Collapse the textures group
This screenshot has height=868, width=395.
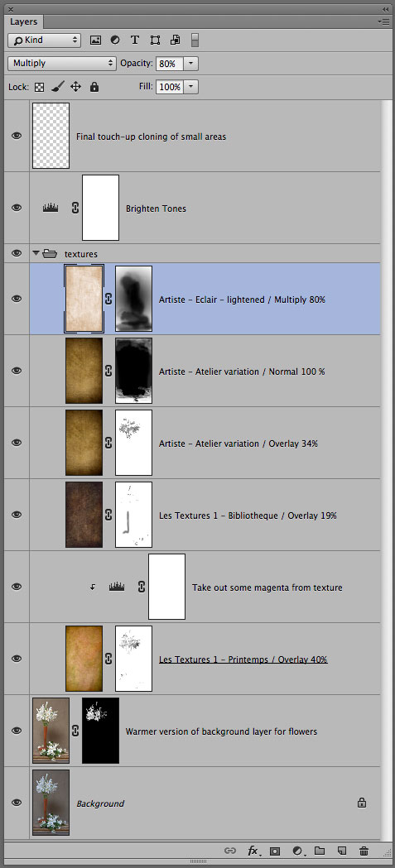(36, 253)
